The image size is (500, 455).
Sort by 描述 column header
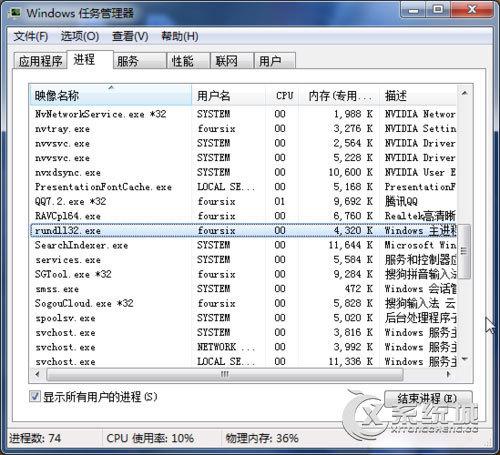[418, 96]
